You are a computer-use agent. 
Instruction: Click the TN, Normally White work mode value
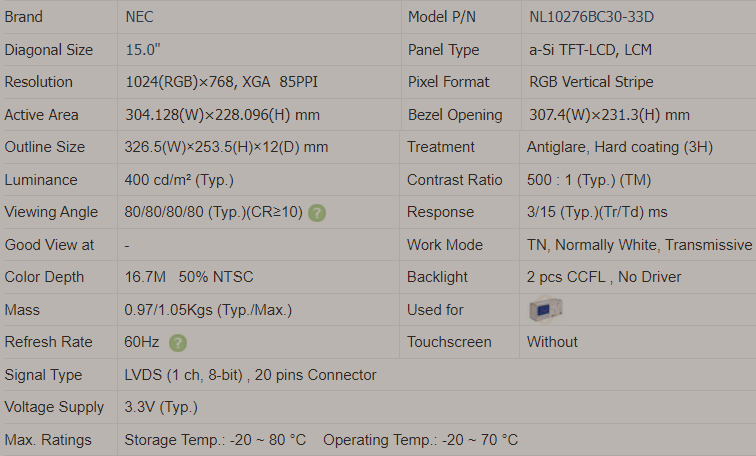(x=639, y=245)
